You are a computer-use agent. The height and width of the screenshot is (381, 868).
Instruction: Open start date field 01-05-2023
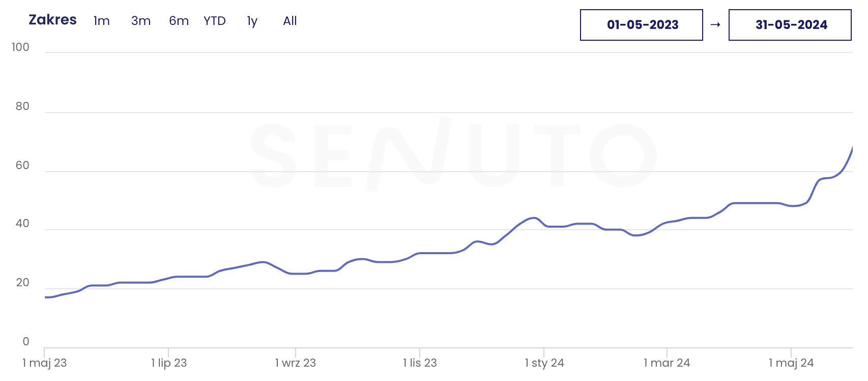(x=642, y=25)
